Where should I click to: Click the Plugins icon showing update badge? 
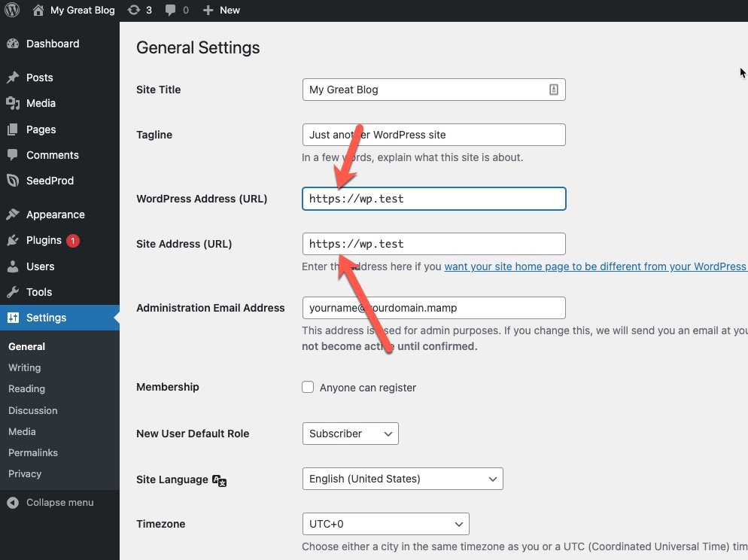click(x=14, y=240)
